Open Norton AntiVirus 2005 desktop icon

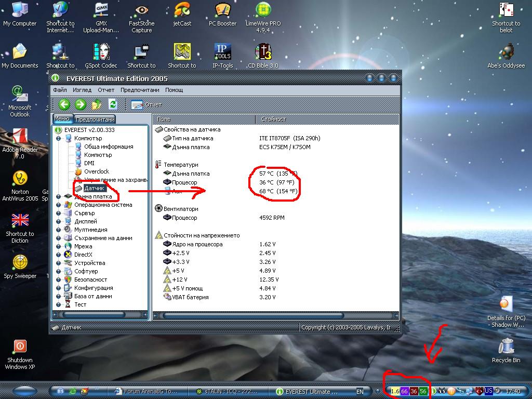(20, 186)
